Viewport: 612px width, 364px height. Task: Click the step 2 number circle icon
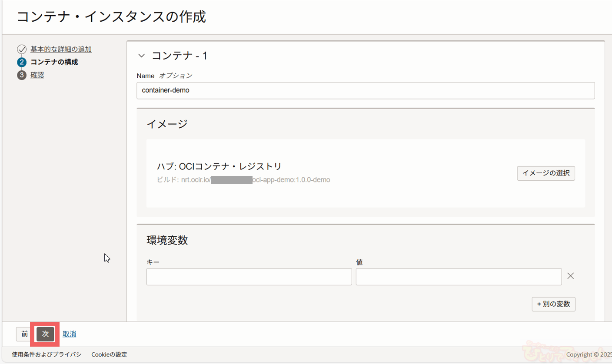(22, 62)
